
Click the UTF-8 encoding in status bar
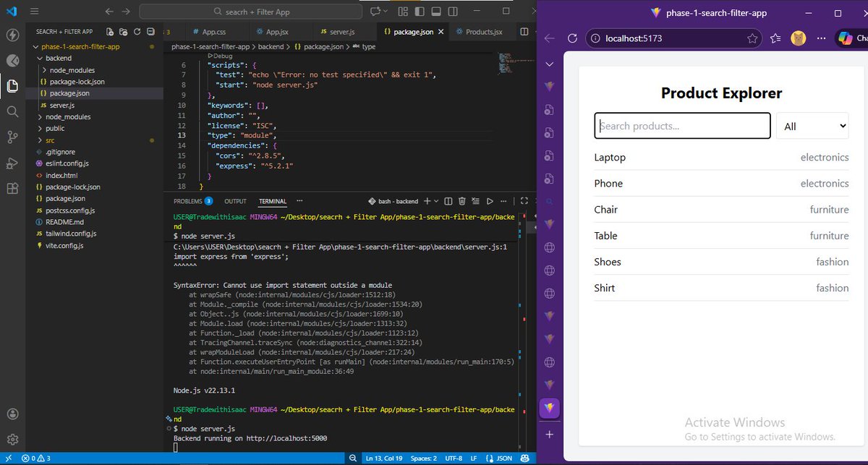454,458
